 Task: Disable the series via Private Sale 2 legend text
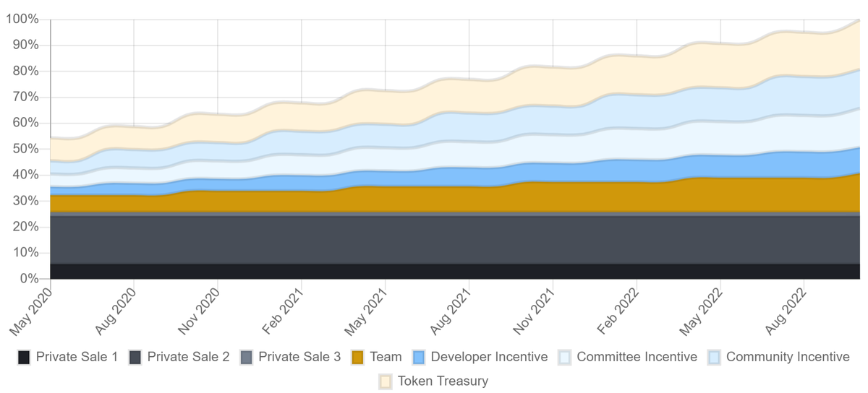[x=188, y=357]
